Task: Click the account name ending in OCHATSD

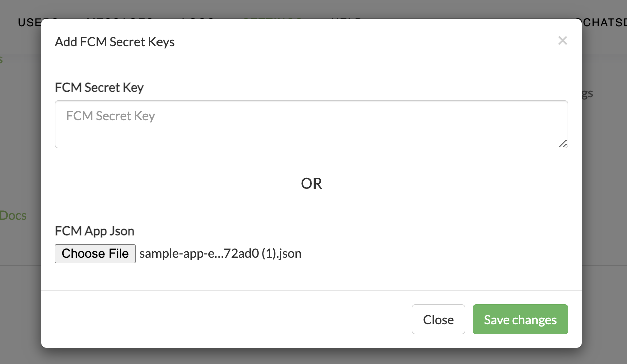Action: click(x=604, y=22)
